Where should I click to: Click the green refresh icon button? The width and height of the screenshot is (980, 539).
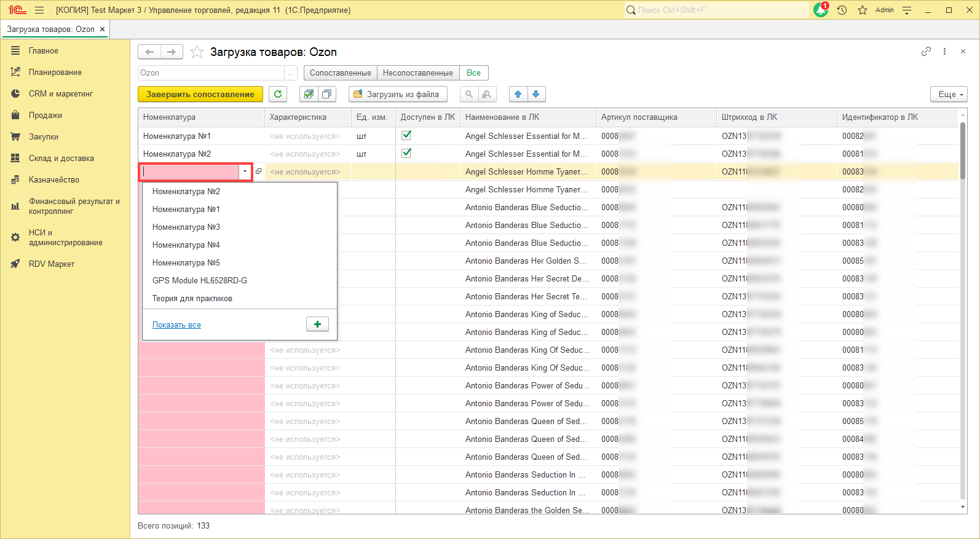click(x=278, y=94)
